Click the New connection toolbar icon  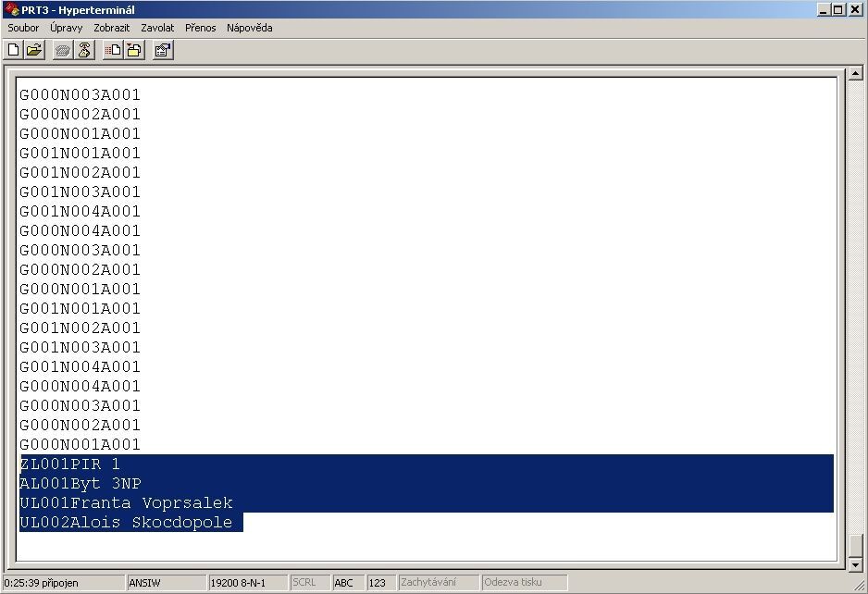pyautogui.click(x=14, y=51)
